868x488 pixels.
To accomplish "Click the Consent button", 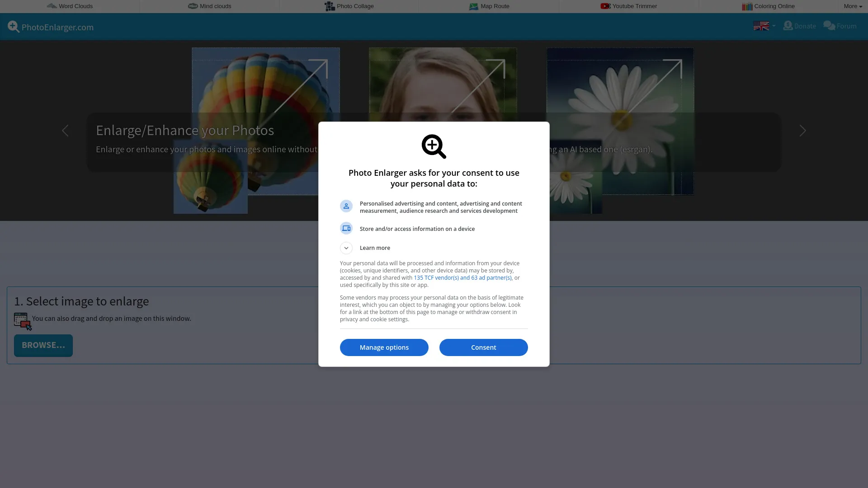I will point(483,347).
